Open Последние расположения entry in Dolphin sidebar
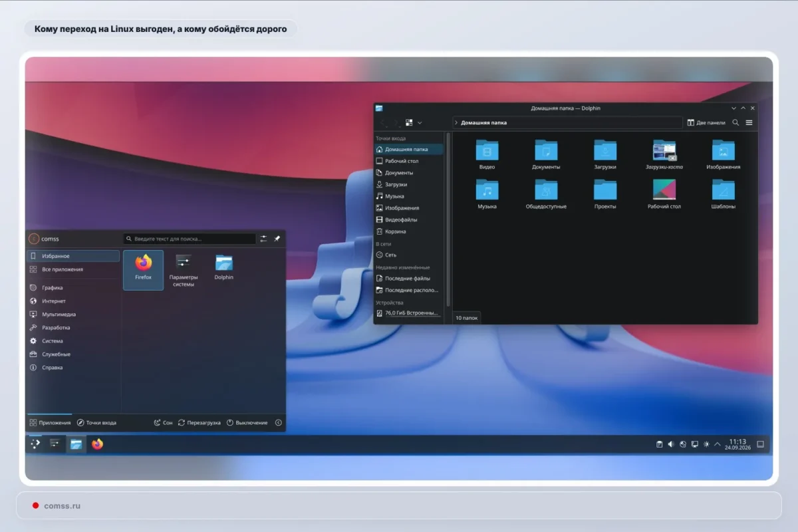 pyautogui.click(x=408, y=290)
